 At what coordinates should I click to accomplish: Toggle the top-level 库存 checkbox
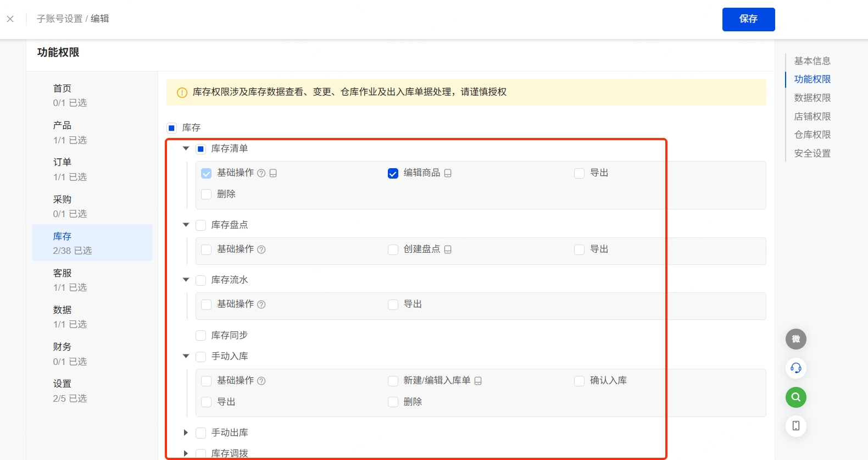[171, 128]
